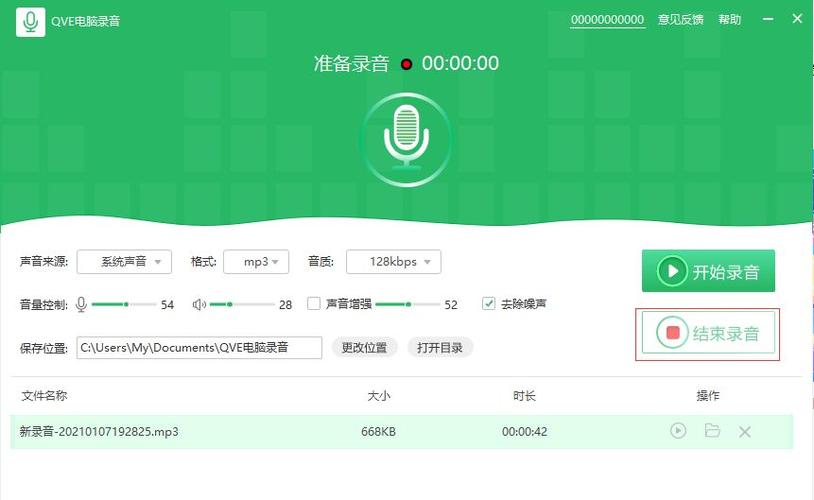Adjust the microphone volume slider at 54
This screenshot has height=500, width=814.
point(124,304)
